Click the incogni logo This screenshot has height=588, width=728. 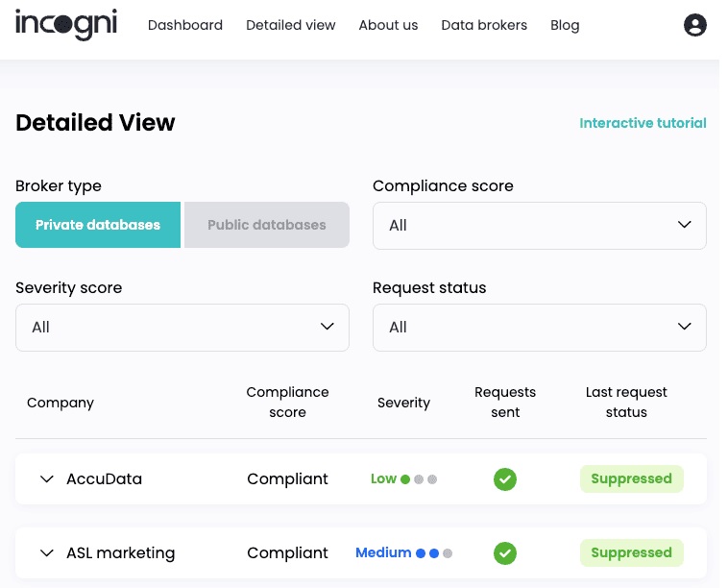[66, 24]
